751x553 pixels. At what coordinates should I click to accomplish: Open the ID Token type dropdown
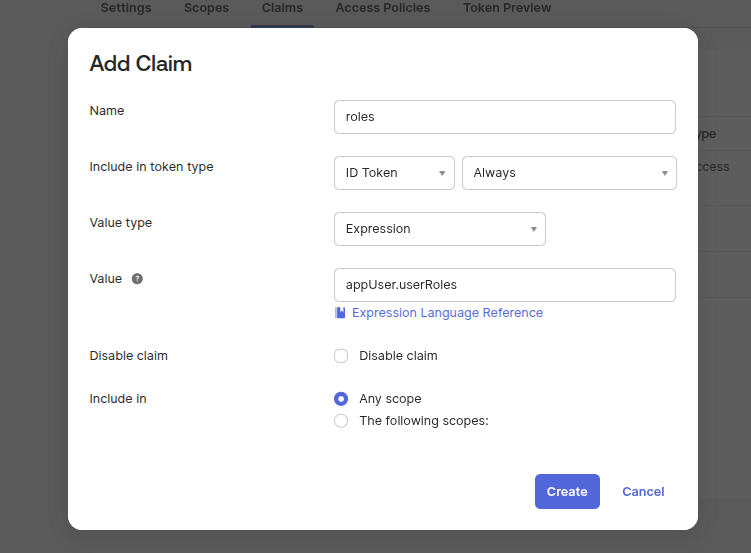394,173
